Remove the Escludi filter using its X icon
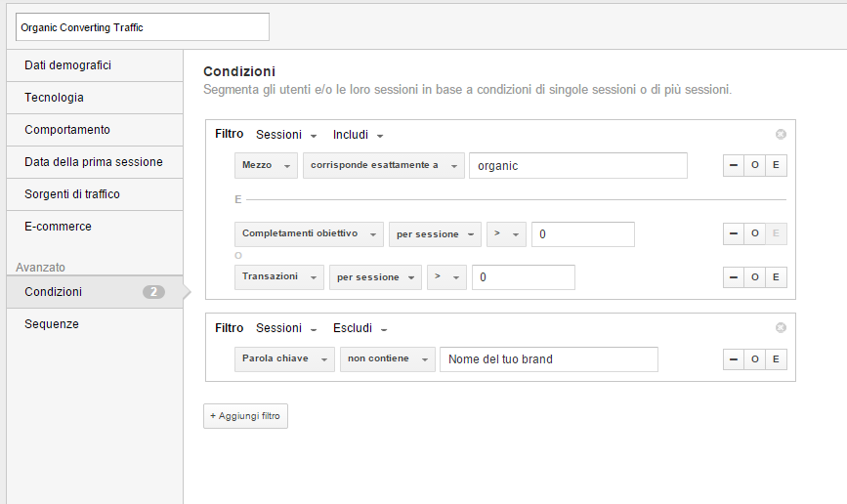Image resolution: width=847 pixels, height=504 pixels. click(781, 328)
